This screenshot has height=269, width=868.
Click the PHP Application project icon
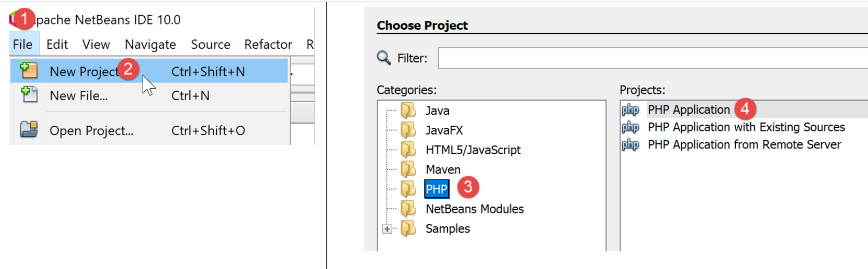pyautogui.click(x=630, y=110)
